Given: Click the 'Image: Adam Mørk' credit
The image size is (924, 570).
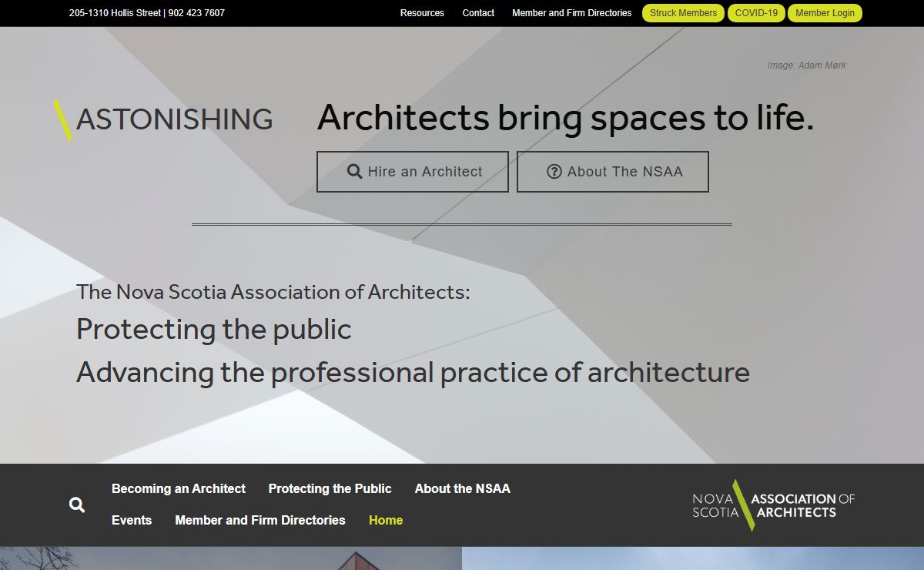Looking at the screenshot, I should point(806,65).
